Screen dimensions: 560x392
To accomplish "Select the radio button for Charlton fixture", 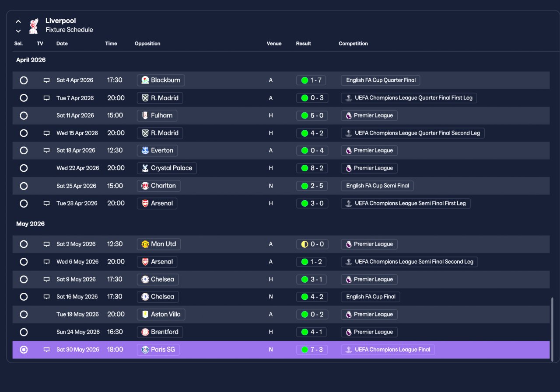I will tap(24, 186).
